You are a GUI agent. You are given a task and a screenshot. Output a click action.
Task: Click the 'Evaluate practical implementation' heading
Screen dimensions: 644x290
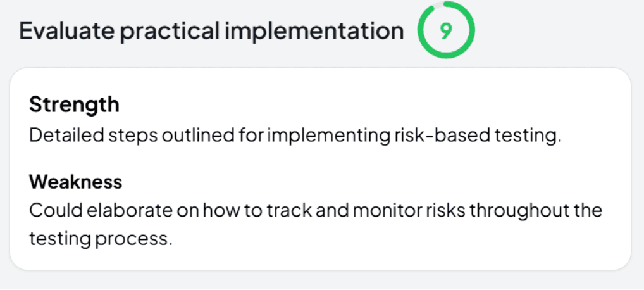[211, 31]
